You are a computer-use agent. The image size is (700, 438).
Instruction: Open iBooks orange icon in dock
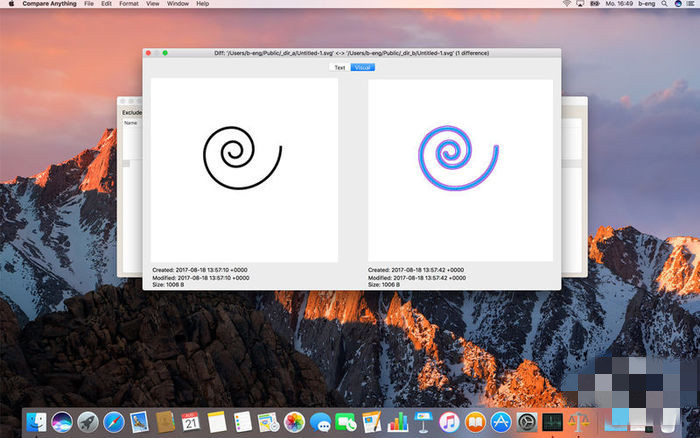click(475, 422)
